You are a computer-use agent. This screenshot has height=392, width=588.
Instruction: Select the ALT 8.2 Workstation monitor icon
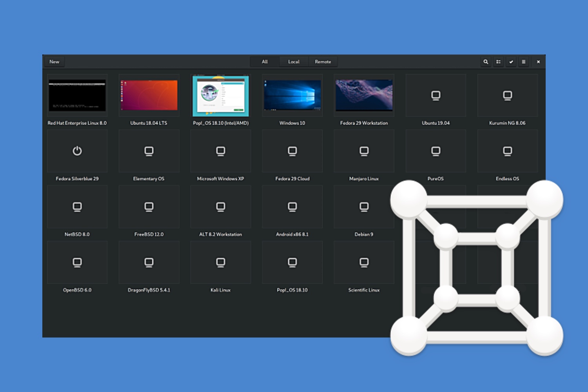pos(221,207)
